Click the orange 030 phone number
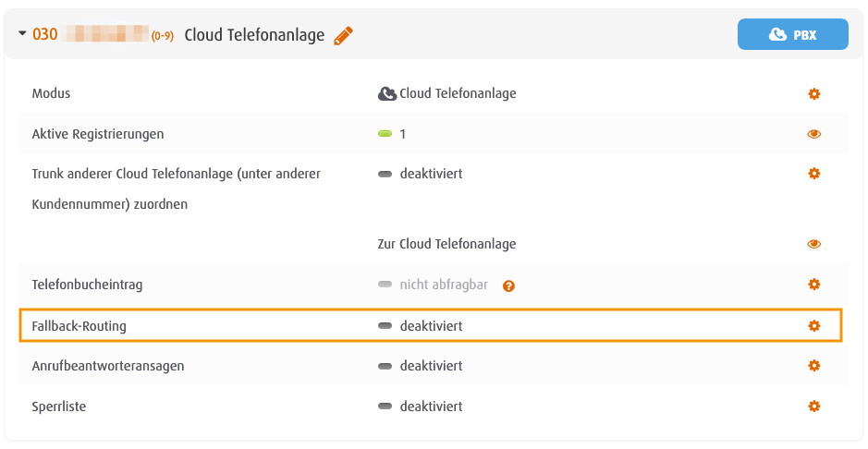 pyautogui.click(x=45, y=34)
